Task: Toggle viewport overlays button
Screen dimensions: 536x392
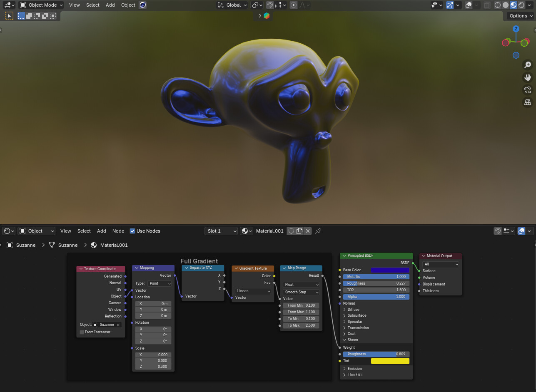Action: (x=469, y=5)
